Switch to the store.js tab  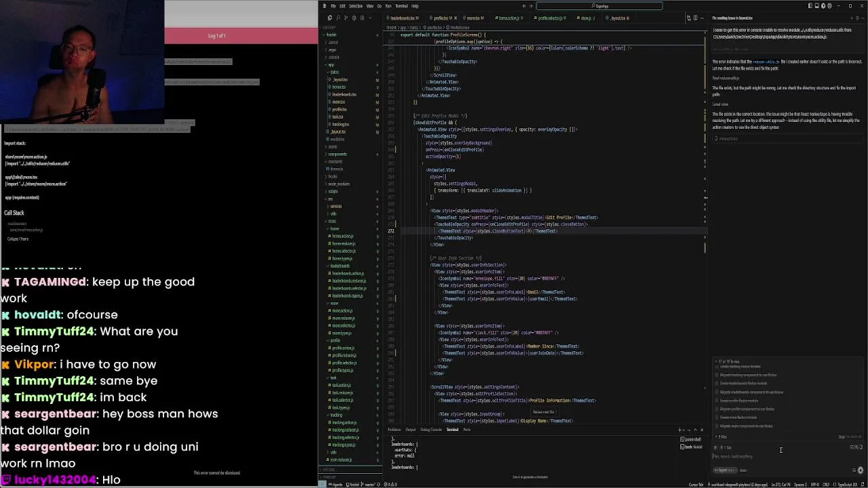pyautogui.click(x=585, y=18)
